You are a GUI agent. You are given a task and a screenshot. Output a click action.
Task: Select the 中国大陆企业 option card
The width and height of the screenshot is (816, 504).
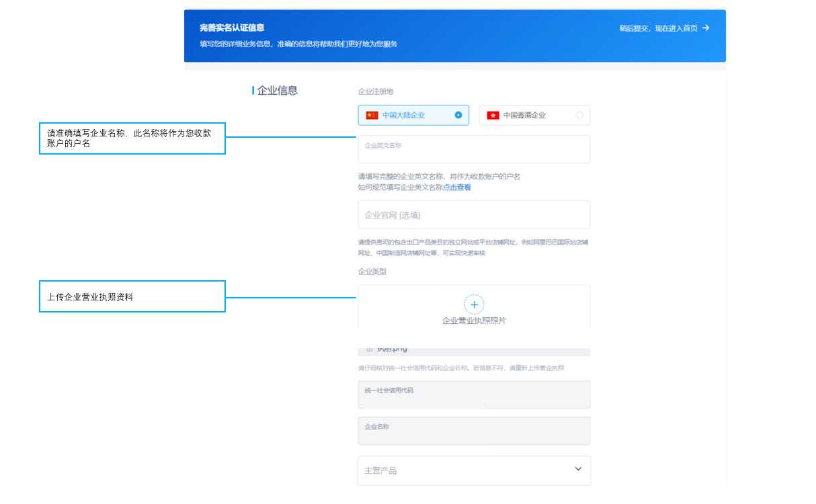(413, 115)
